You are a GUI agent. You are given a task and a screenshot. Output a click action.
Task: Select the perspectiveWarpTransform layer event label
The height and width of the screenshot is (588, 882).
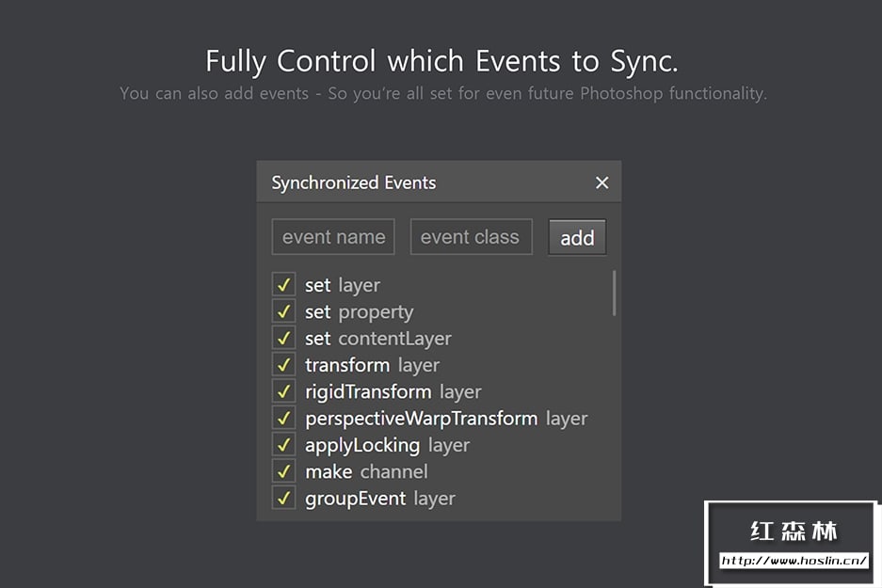click(446, 418)
